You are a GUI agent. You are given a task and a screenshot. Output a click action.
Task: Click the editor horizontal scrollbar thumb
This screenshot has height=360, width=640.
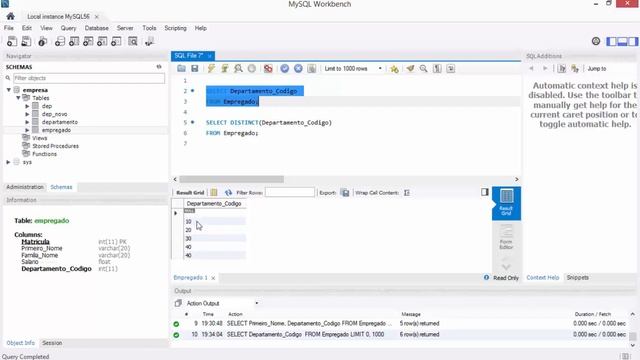click(231, 179)
